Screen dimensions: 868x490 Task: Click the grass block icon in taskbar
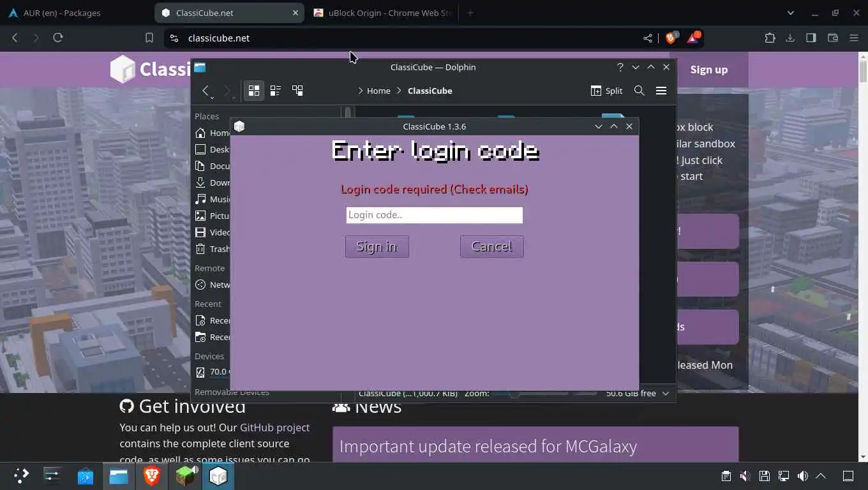coord(185,476)
